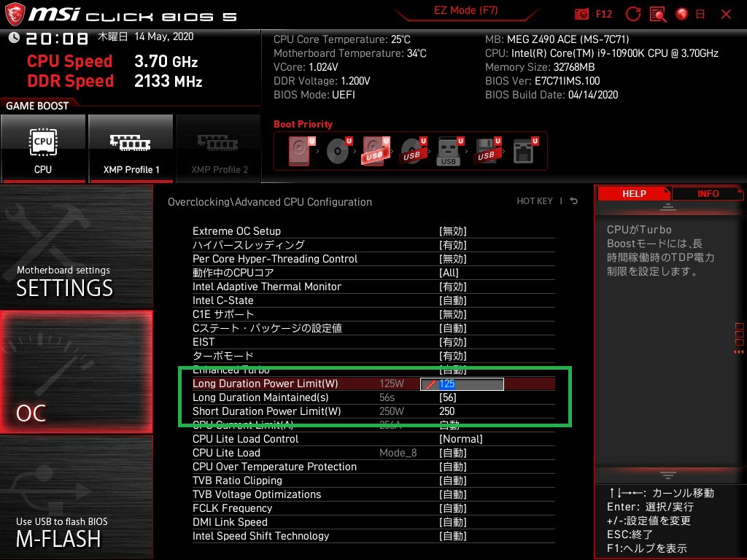Select the USB key boot device
This screenshot has width=747, height=560.
click(x=449, y=151)
